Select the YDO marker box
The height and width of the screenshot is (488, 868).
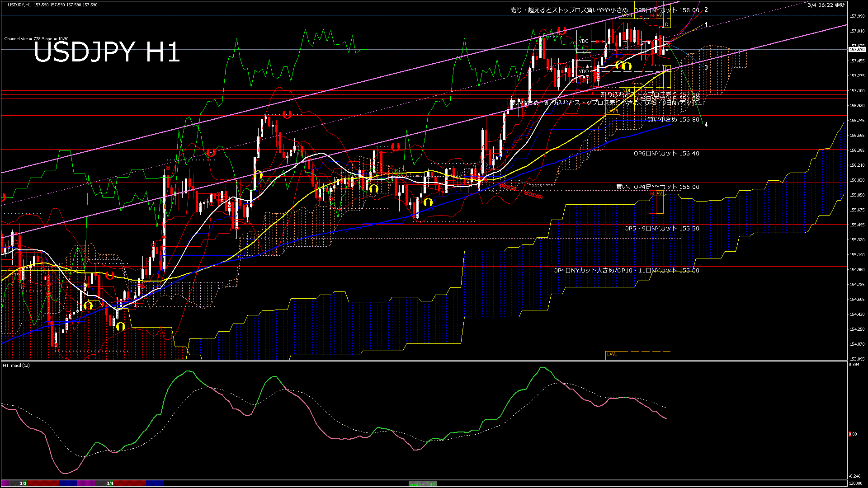click(x=584, y=71)
